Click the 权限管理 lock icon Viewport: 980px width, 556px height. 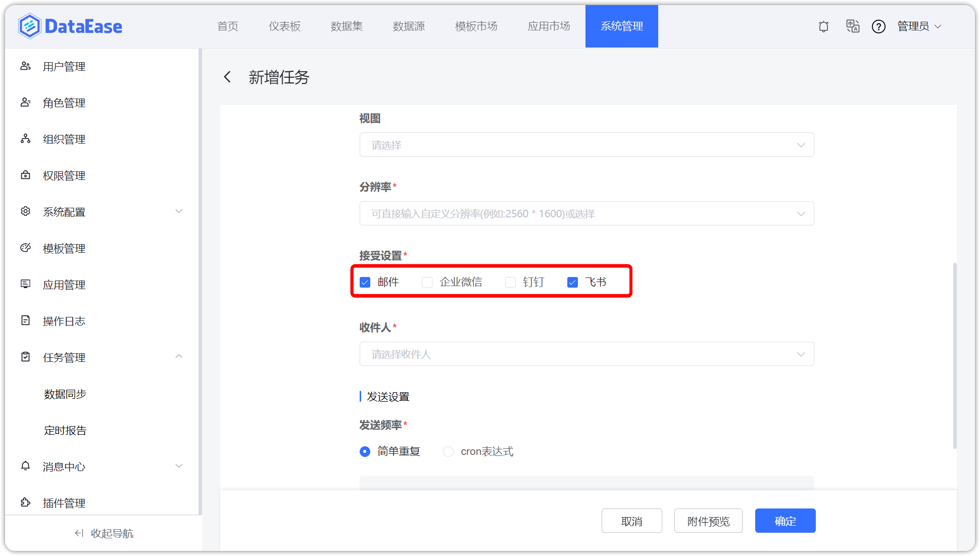(25, 175)
